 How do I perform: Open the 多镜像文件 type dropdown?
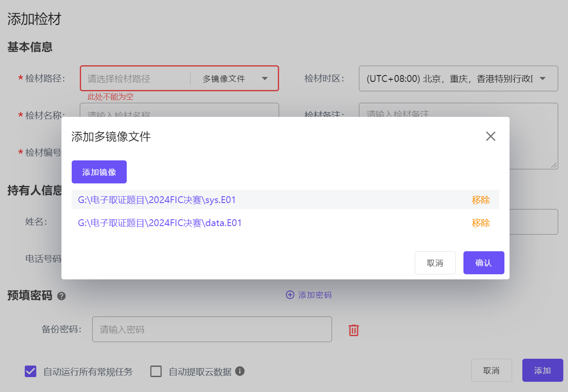[x=234, y=78]
